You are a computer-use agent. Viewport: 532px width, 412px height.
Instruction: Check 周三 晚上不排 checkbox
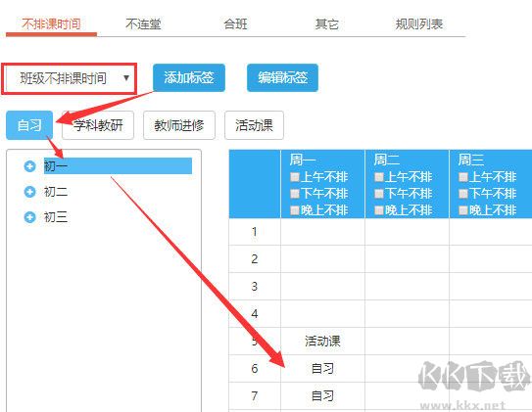coord(463,210)
